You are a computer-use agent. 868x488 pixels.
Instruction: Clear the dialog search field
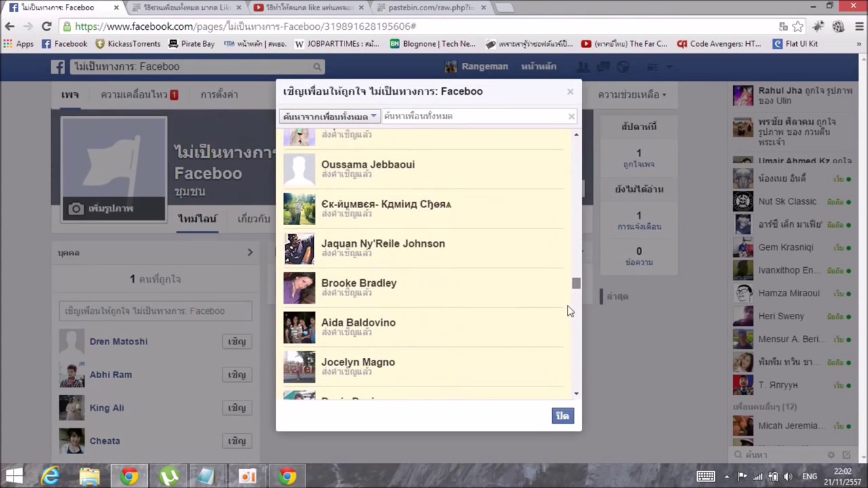pyautogui.click(x=572, y=117)
